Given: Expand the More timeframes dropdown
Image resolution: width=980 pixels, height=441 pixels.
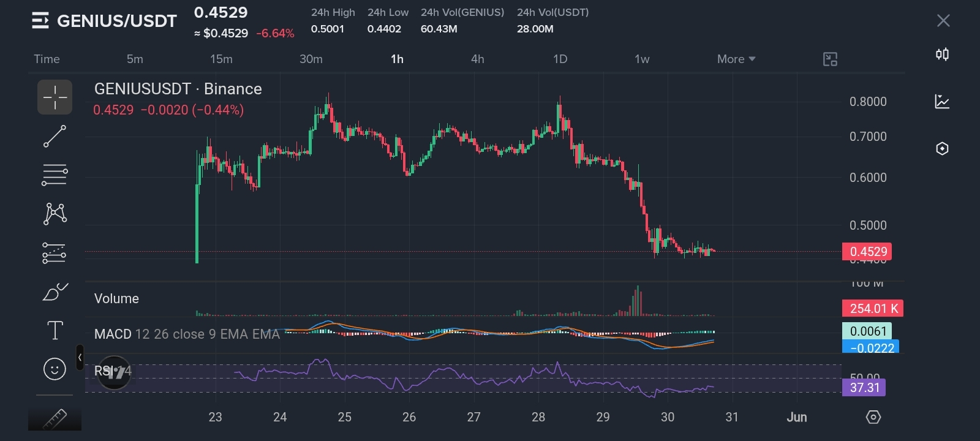Looking at the screenshot, I should 736,59.
